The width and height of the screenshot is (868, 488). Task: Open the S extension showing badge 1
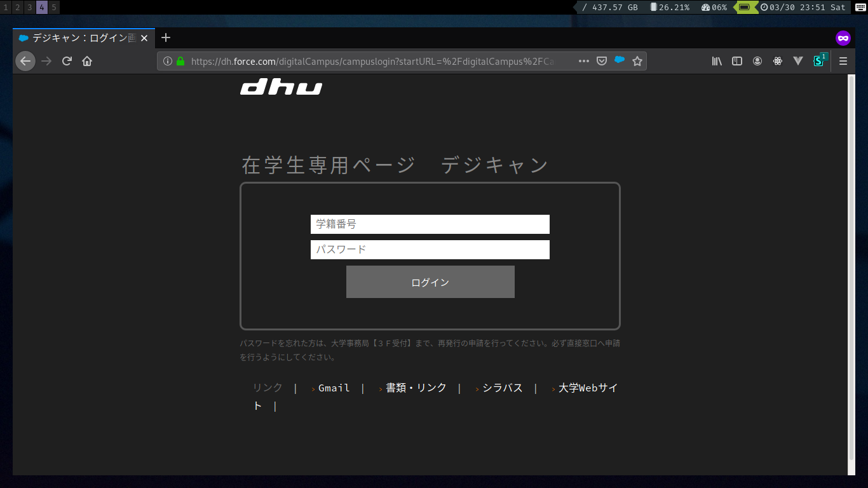point(819,61)
